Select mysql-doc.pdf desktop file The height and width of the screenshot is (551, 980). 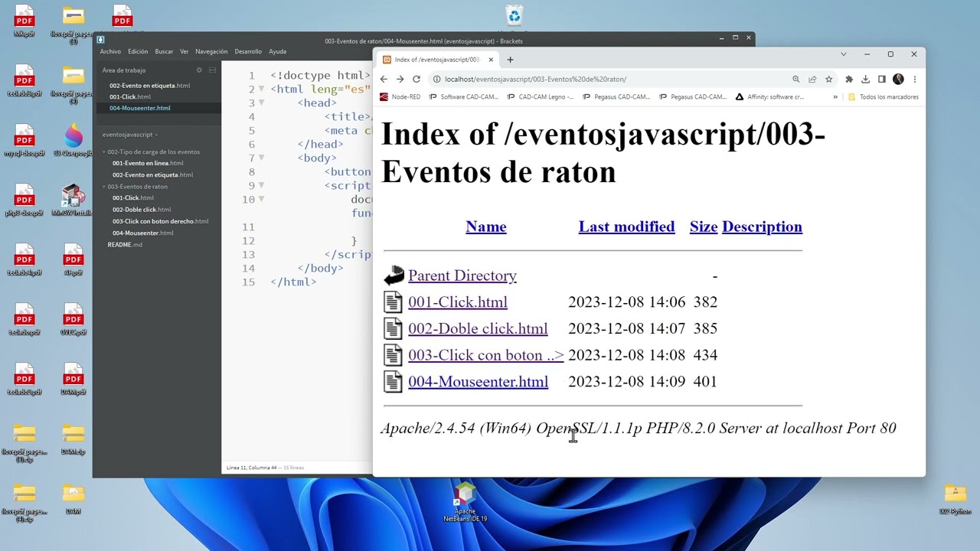24,141
